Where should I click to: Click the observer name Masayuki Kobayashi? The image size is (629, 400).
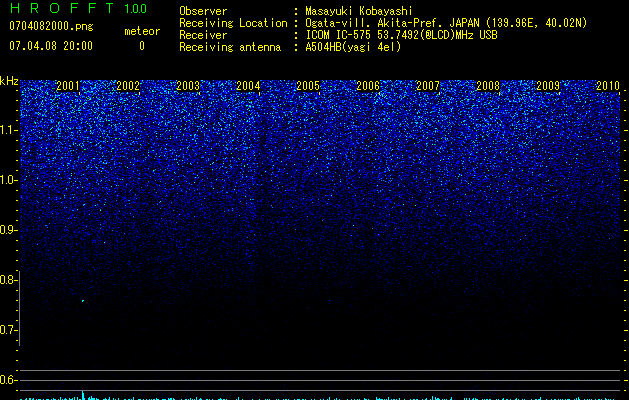359,11
